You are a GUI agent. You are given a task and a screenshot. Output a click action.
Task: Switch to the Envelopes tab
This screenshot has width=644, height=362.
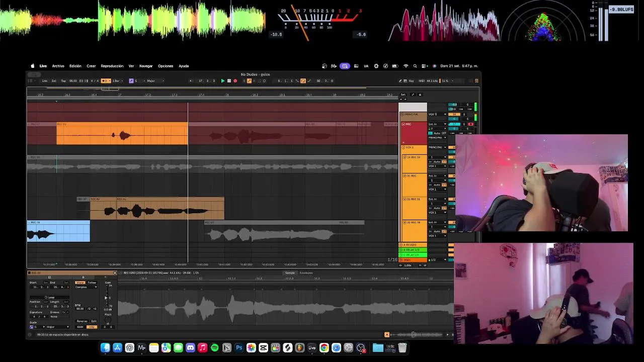[x=306, y=273]
